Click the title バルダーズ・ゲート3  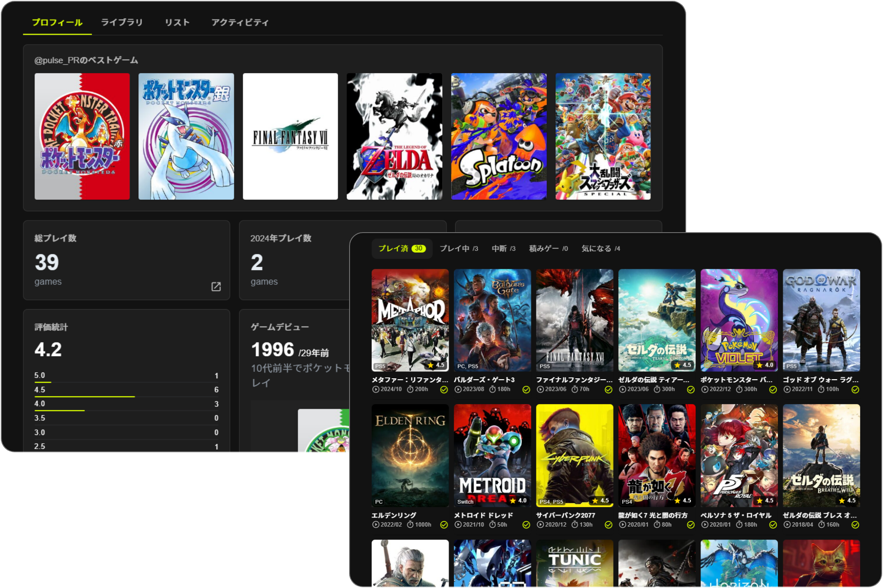[x=484, y=380]
